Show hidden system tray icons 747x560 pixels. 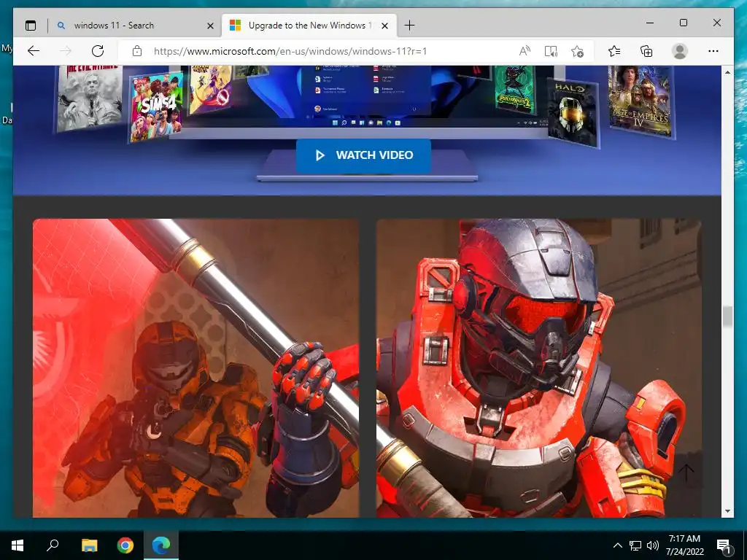pos(617,545)
